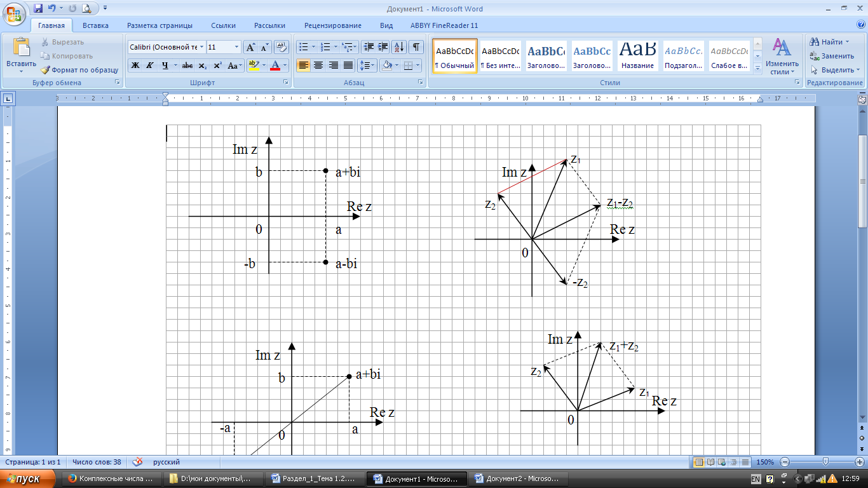Open Paragraph dialog launcher (Абзац)

click(x=421, y=83)
